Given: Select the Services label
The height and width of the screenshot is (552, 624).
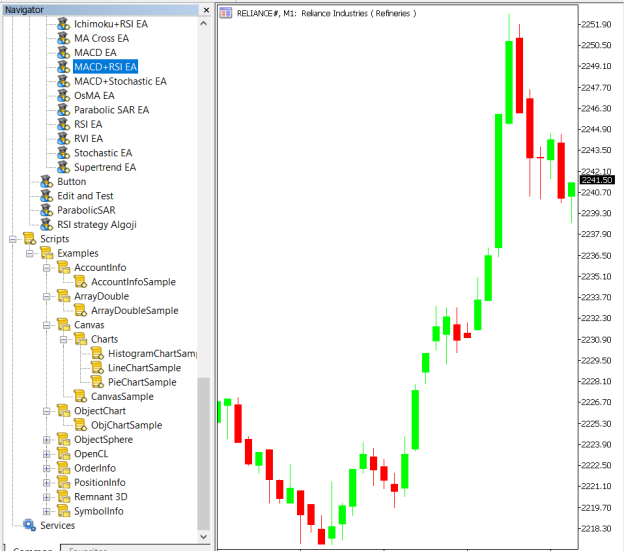Looking at the screenshot, I should click(57, 525).
